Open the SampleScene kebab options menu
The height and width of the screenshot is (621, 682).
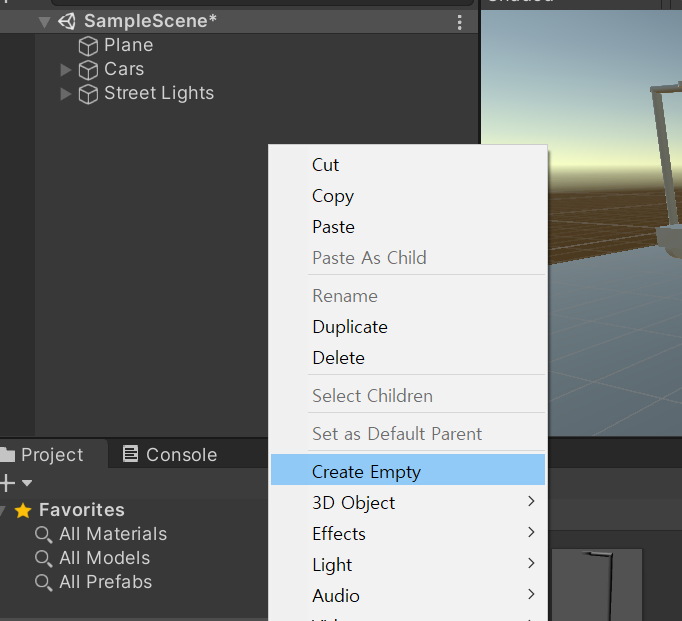point(459,22)
